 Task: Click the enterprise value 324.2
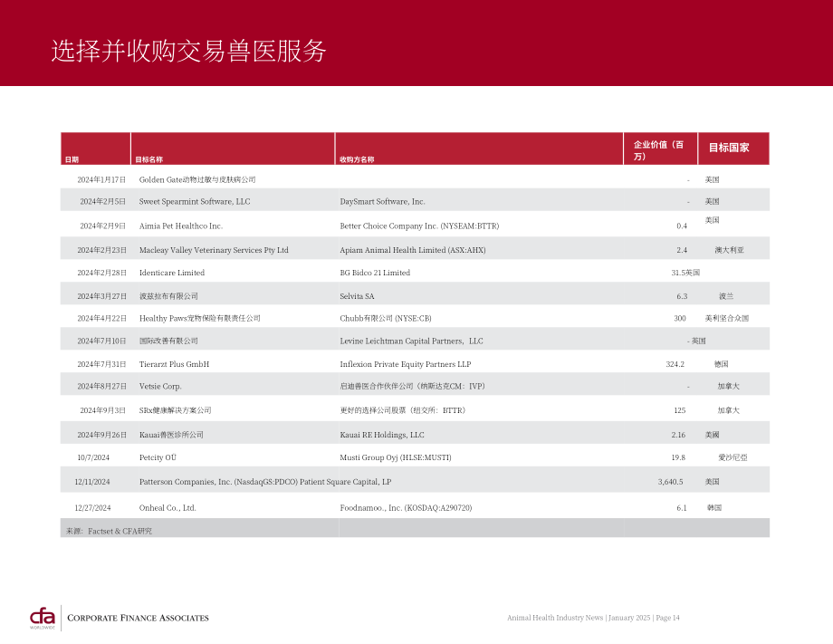tap(675, 364)
